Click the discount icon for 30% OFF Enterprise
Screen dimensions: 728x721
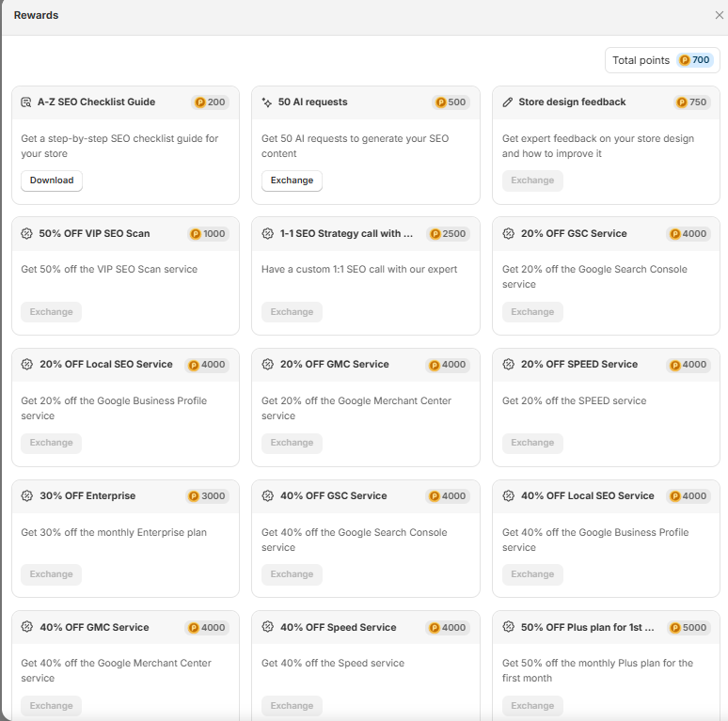(26, 495)
